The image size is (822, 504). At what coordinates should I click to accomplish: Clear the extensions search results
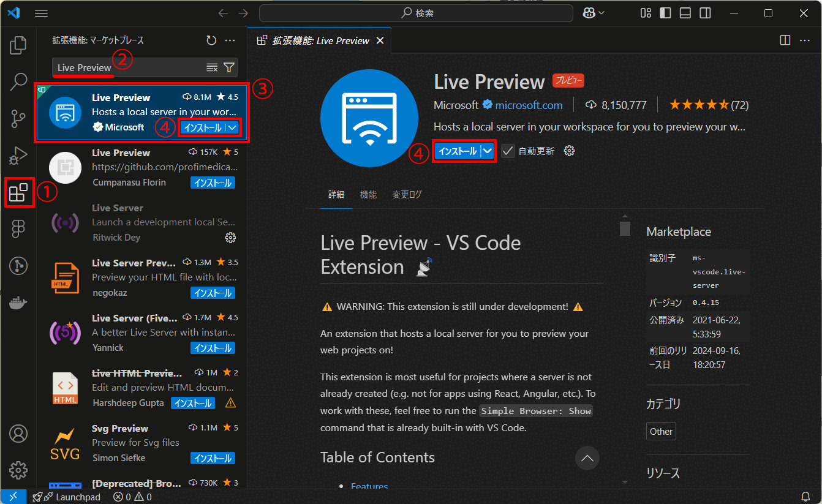(x=212, y=67)
